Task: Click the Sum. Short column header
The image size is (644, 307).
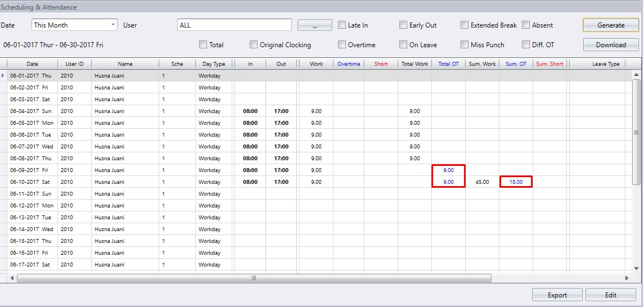Action: click(550, 64)
